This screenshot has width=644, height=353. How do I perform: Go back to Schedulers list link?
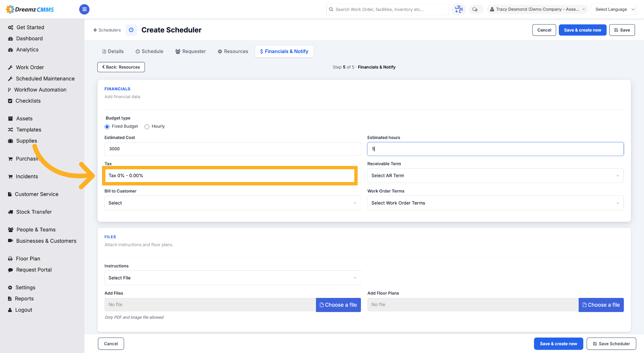107,30
